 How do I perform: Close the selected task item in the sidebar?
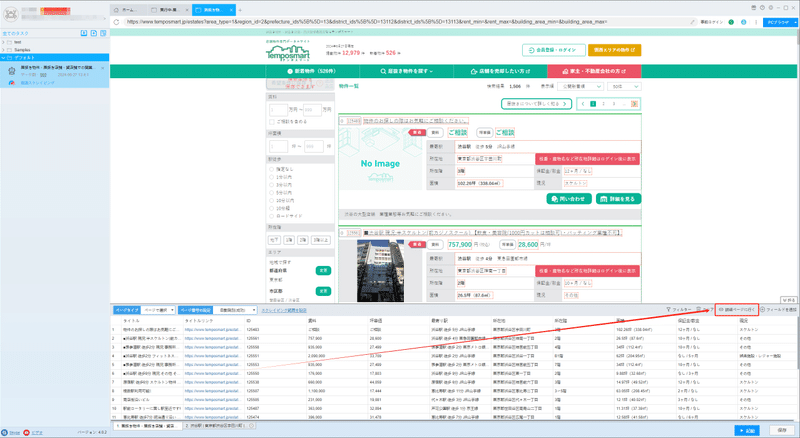(x=103, y=68)
